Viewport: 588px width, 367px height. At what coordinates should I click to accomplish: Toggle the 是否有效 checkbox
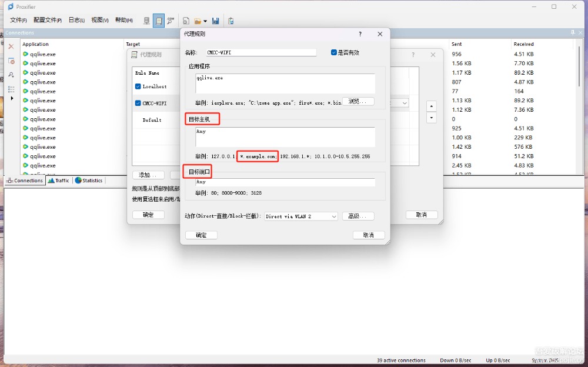[x=334, y=52]
